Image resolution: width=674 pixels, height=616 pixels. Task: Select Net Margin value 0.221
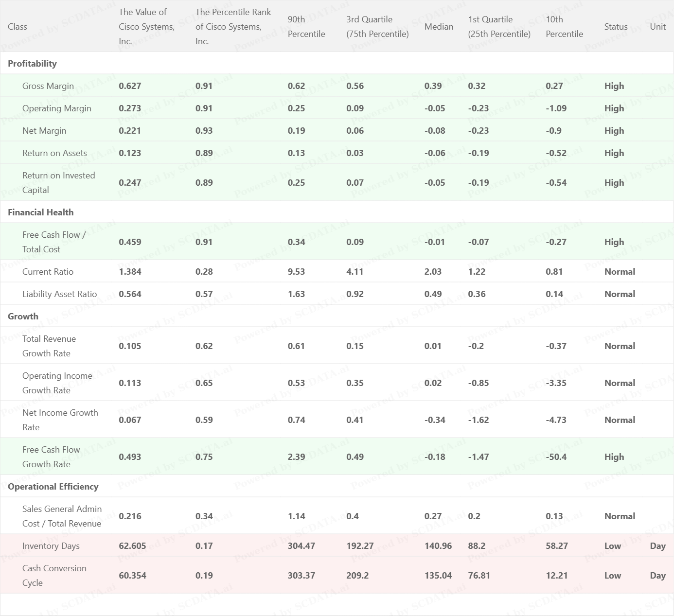coord(130,131)
